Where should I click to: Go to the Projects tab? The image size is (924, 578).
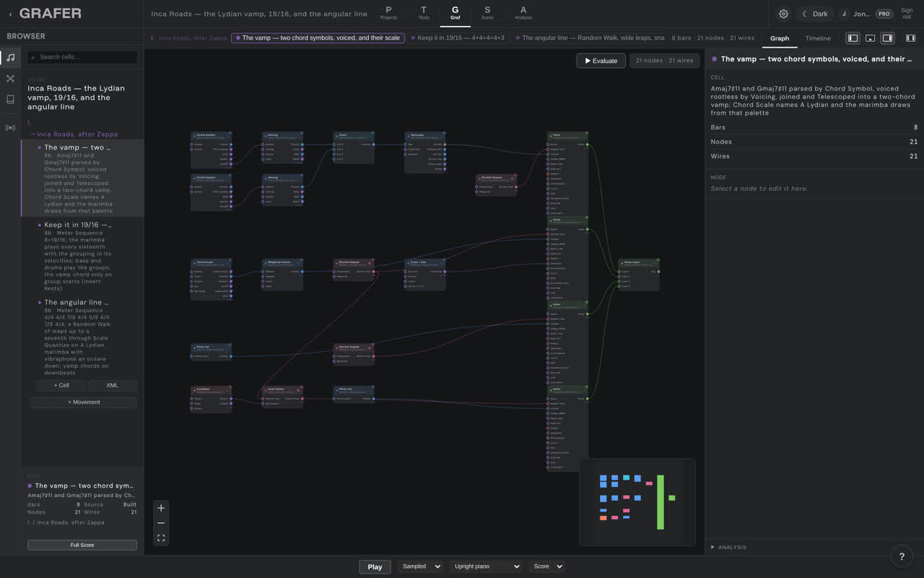coord(388,13)
